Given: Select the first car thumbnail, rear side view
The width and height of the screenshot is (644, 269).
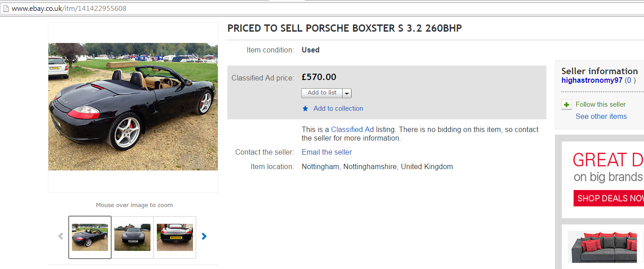Looking at the screenshot, I should 90,237.
